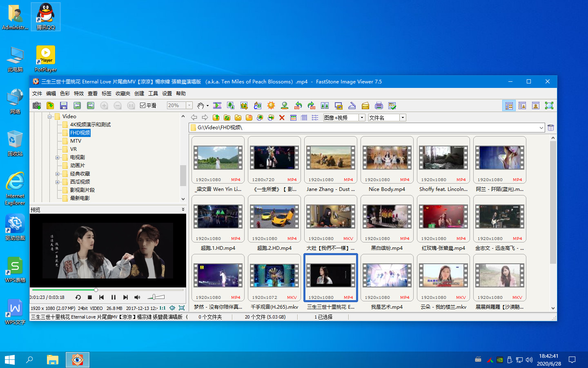588x368 pixels.
Task: Open the draw board text tool
Action: [258, 105]
